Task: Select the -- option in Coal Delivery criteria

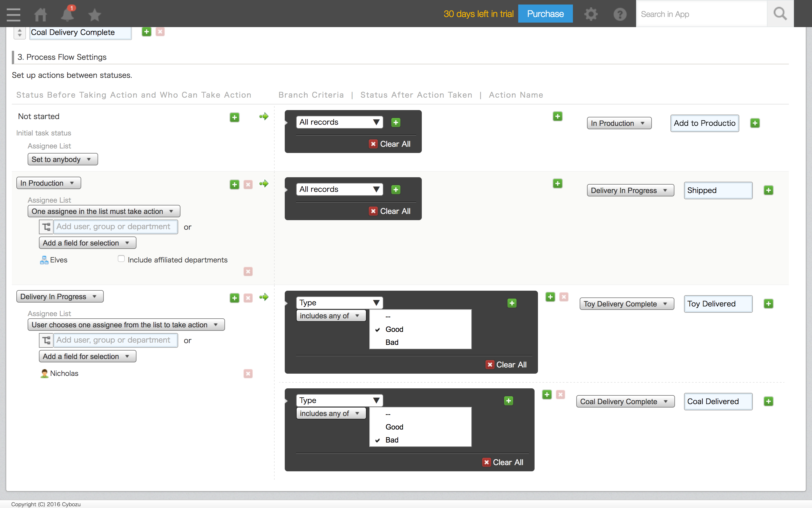Action: pos(420,414)
